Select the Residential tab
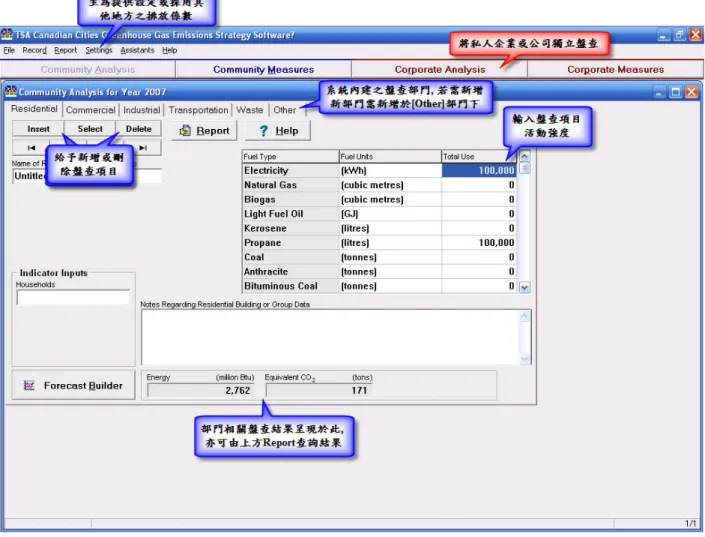Screen dimensions: 705x537 pos(34,109)
